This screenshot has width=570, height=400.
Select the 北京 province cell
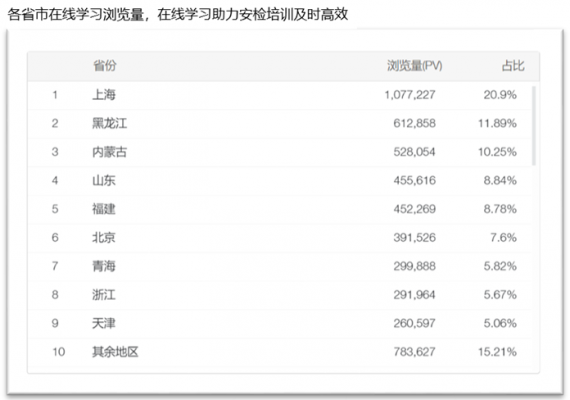click(104, 237)
